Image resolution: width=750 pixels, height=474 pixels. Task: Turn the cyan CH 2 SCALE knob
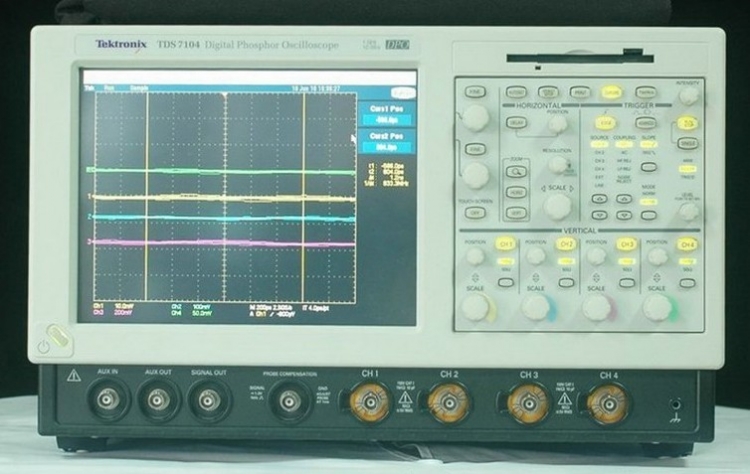(536, 307)
